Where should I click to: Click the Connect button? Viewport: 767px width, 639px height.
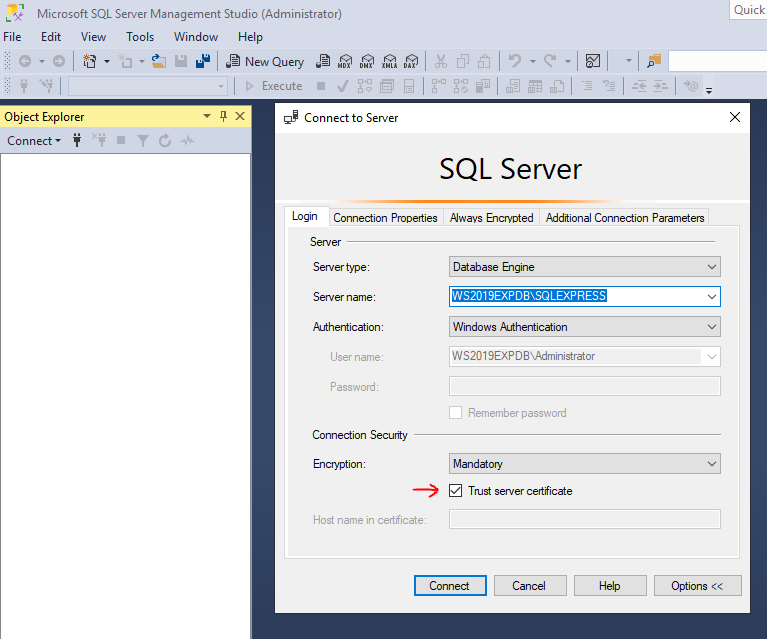pos(449,586)
